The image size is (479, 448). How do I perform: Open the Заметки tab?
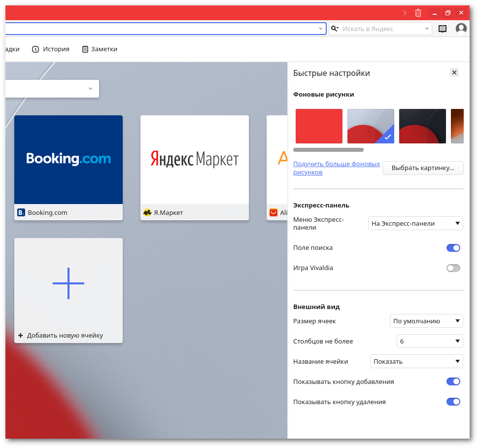pos(100,49)
